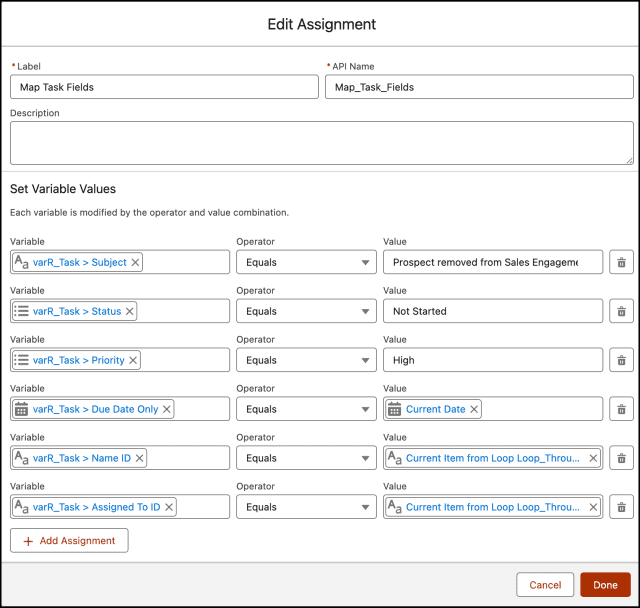
Task: Clear the Current Date value pill
Action: (474, 409)
